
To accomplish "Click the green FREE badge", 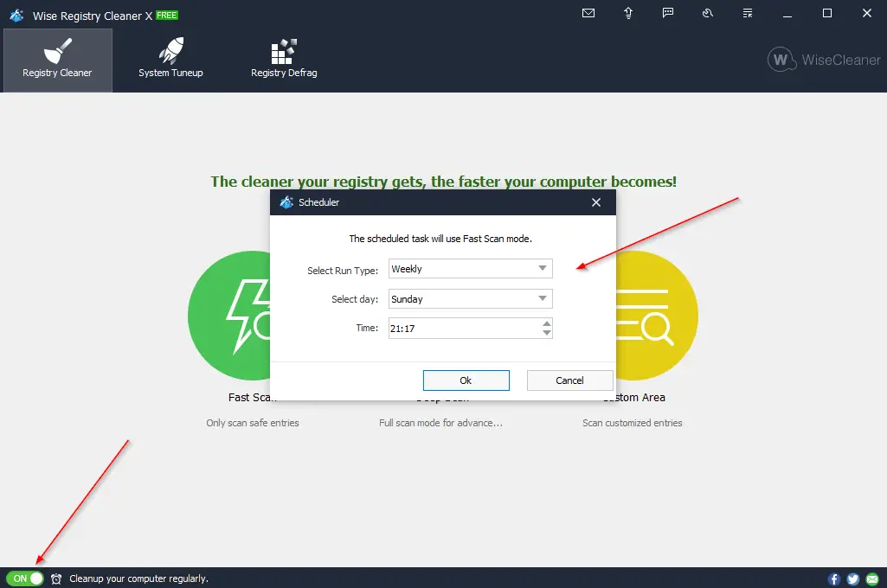I will click(x=167, y=16).
